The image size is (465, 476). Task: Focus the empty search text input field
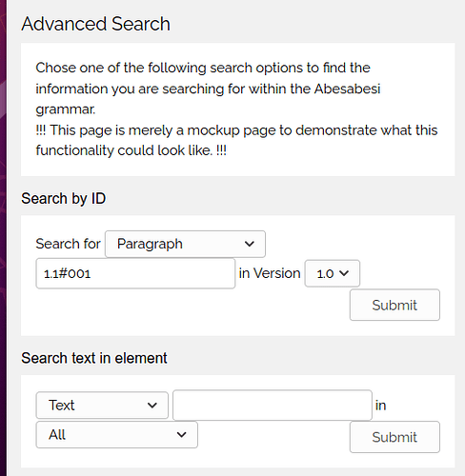[x=273, y=405]
